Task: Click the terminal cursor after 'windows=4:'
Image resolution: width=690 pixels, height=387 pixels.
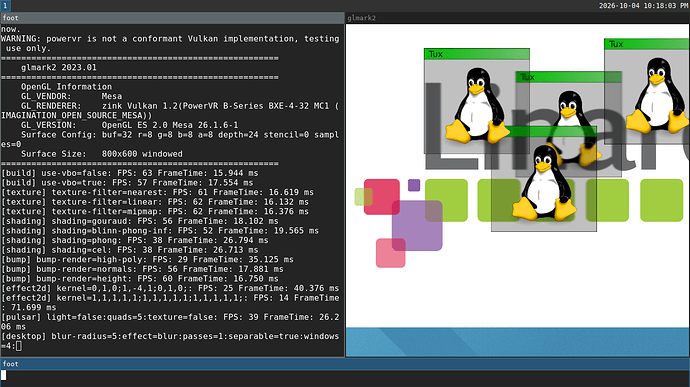Action: pos(18,346)
